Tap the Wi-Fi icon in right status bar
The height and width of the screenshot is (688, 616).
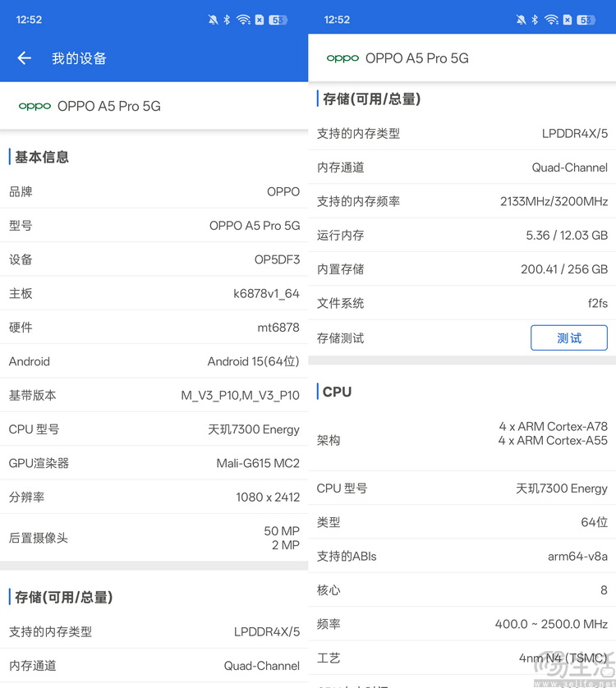coord(551,20)
